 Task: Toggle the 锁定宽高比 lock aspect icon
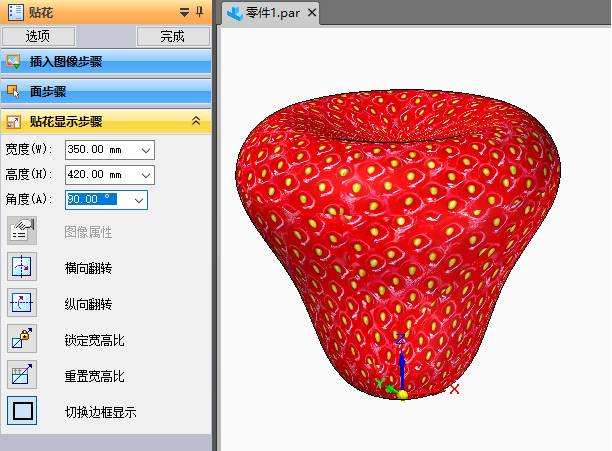[x=22, y=338]
